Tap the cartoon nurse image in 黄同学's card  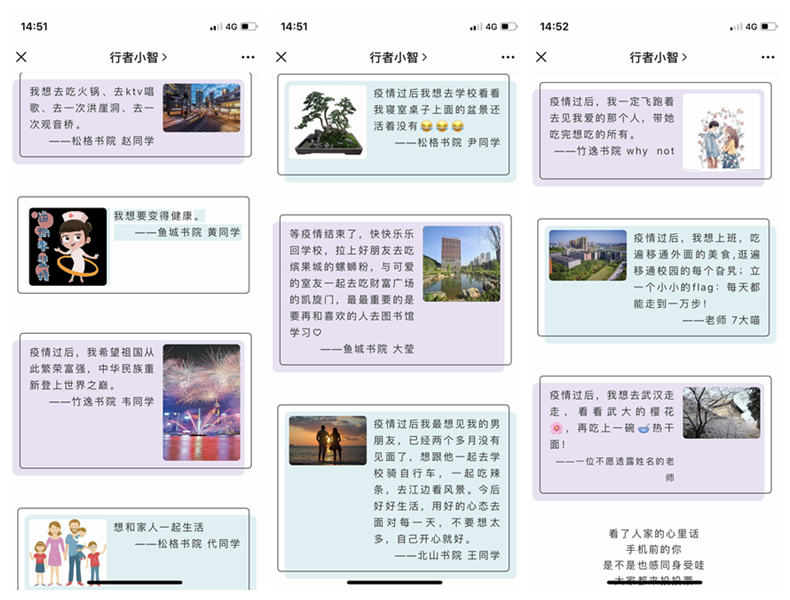[x=67, y=246]
